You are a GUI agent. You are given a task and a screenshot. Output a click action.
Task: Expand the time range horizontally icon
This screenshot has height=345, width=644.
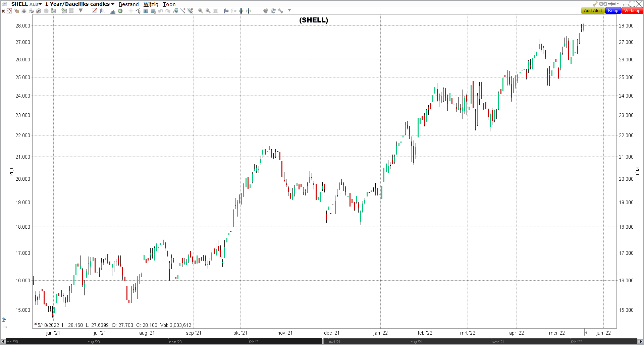point(241,11)
